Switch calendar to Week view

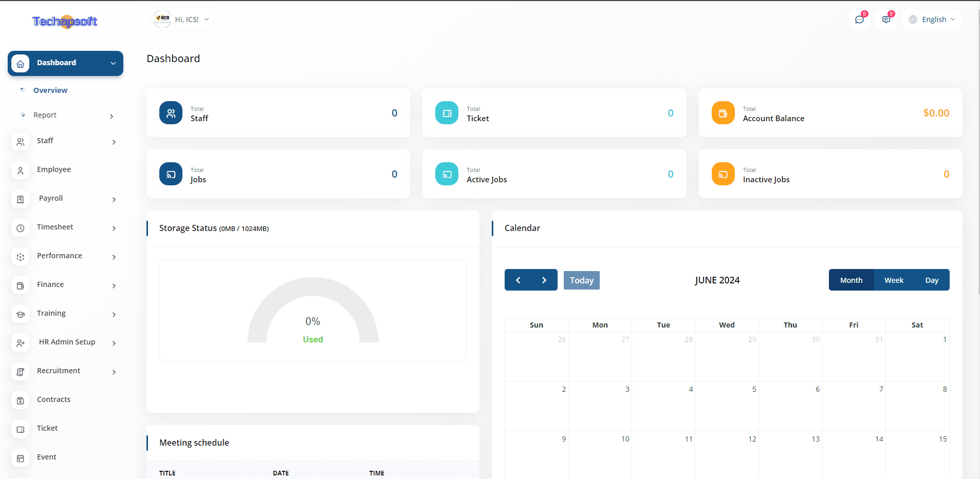(x=894, y=280)
